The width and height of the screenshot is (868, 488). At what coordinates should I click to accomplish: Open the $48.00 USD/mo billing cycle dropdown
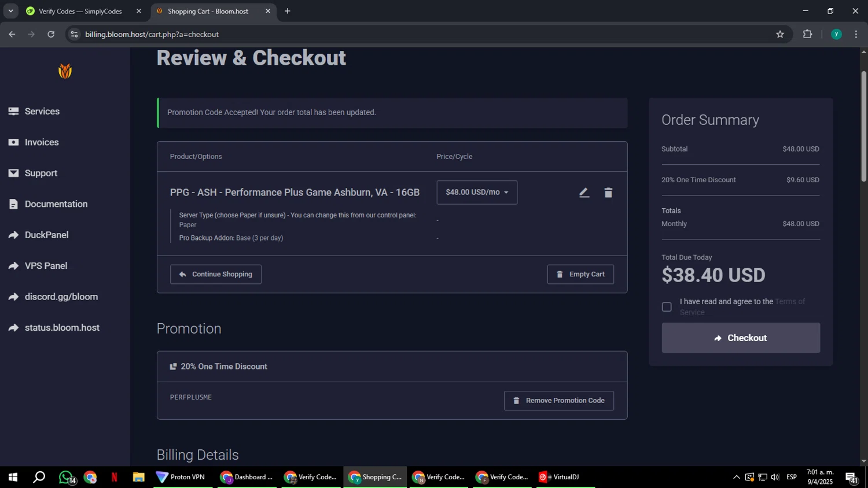[x=477, y=193]
